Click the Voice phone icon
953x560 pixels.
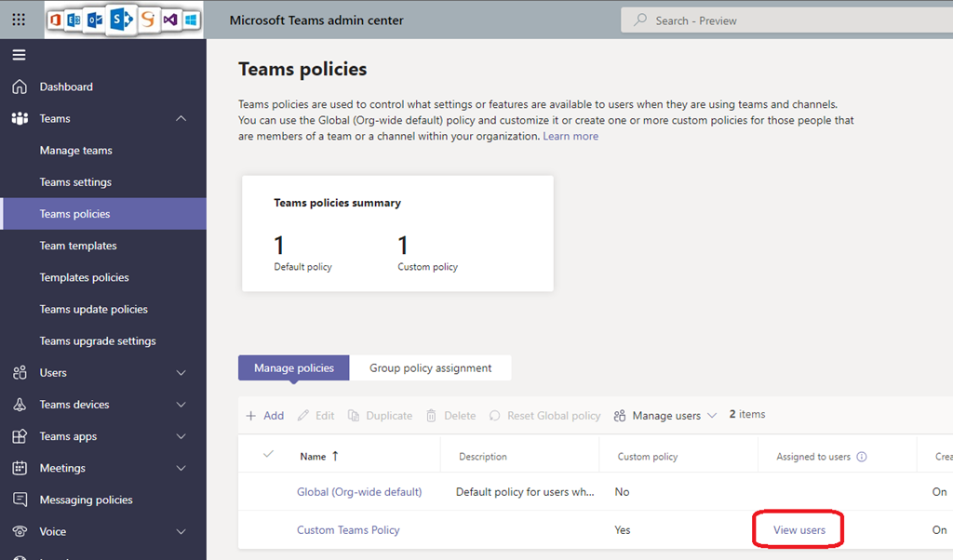click(20, 531)
